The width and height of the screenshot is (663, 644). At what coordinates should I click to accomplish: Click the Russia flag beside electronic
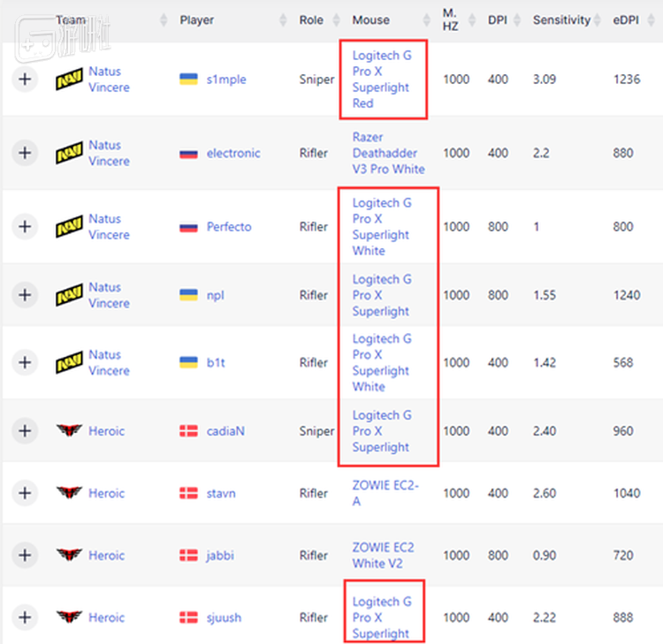188,153
